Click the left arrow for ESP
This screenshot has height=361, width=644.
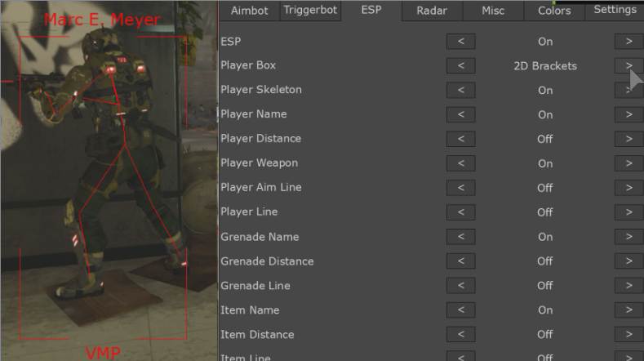(461, 42)
